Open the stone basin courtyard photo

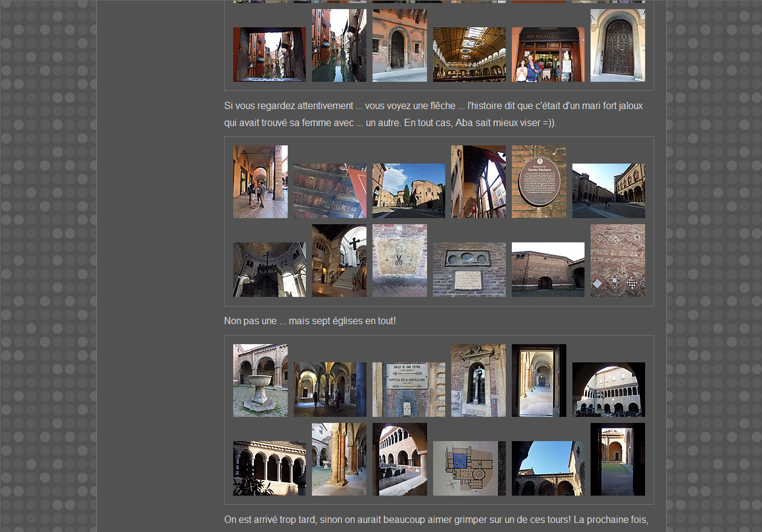pyautogui.click(x=260, y=381)
